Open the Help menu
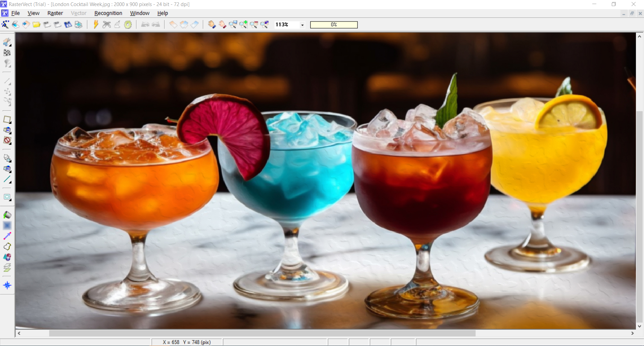The width and height of the screenshot is (644, 346). tap(163, 13)
